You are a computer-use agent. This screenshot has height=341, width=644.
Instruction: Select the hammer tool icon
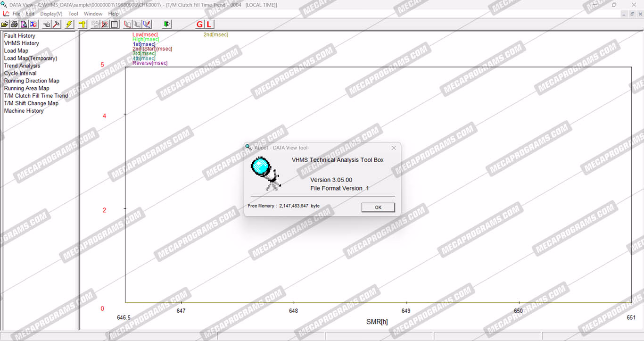(56, 25)
